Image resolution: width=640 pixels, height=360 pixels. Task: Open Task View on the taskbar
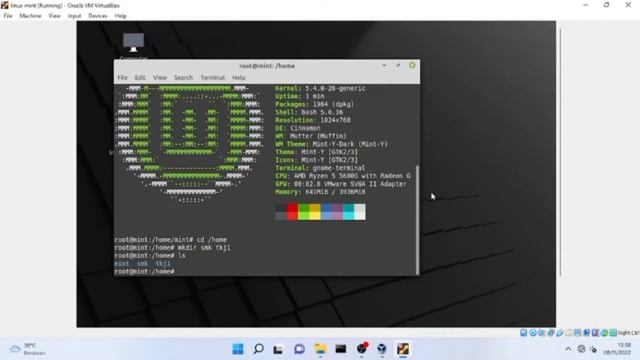[279, 349]
